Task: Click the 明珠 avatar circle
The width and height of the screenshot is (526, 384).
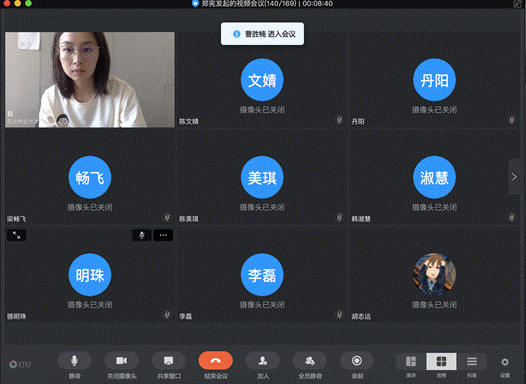Action: (x=90, y=275)
